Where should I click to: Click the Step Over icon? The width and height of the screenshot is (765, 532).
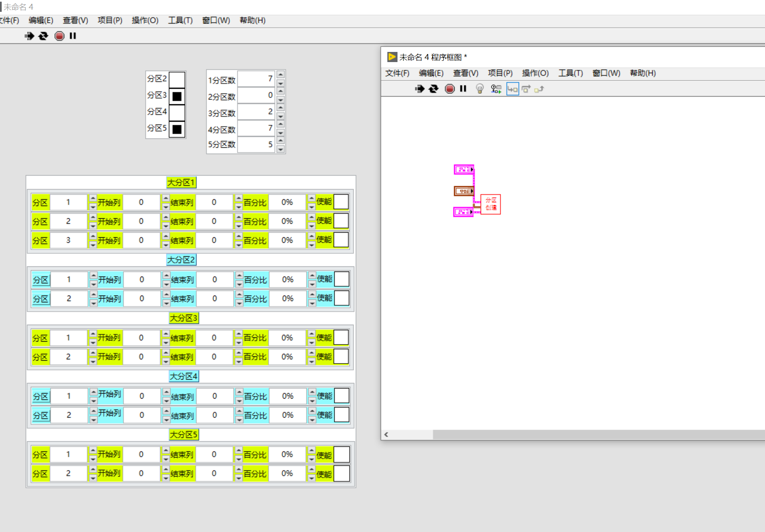point(526,89)
